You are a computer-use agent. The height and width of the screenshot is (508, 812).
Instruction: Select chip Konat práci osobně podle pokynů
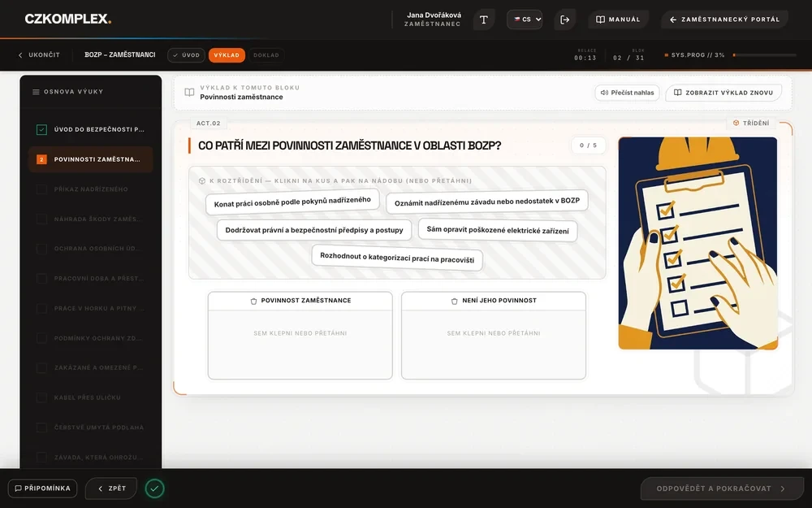tap(292, 202)
